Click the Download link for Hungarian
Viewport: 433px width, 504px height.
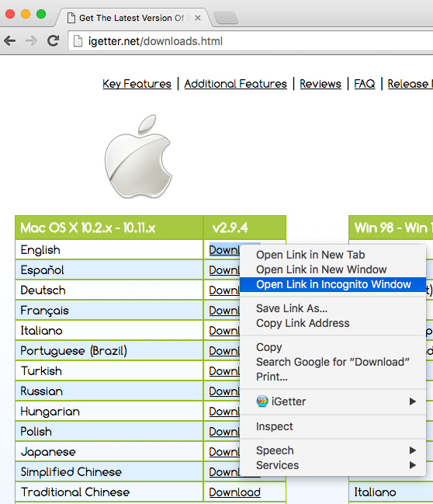click(224, 412)
